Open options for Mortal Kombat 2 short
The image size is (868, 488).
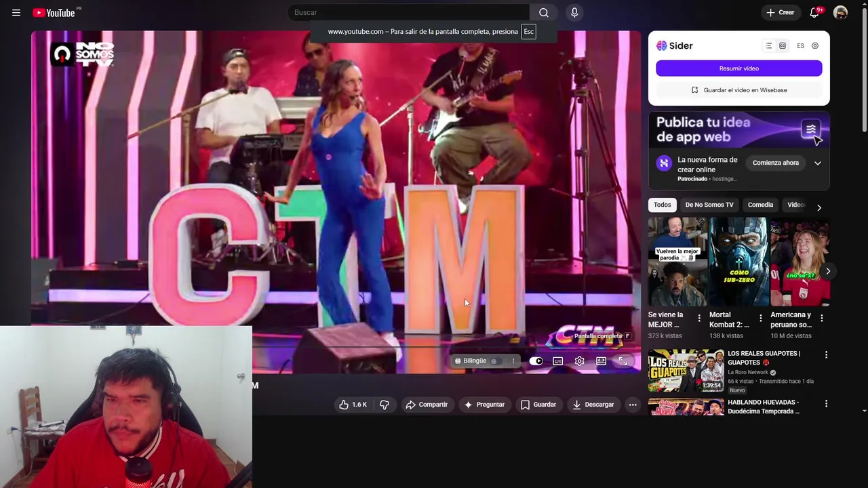[760, 318]
